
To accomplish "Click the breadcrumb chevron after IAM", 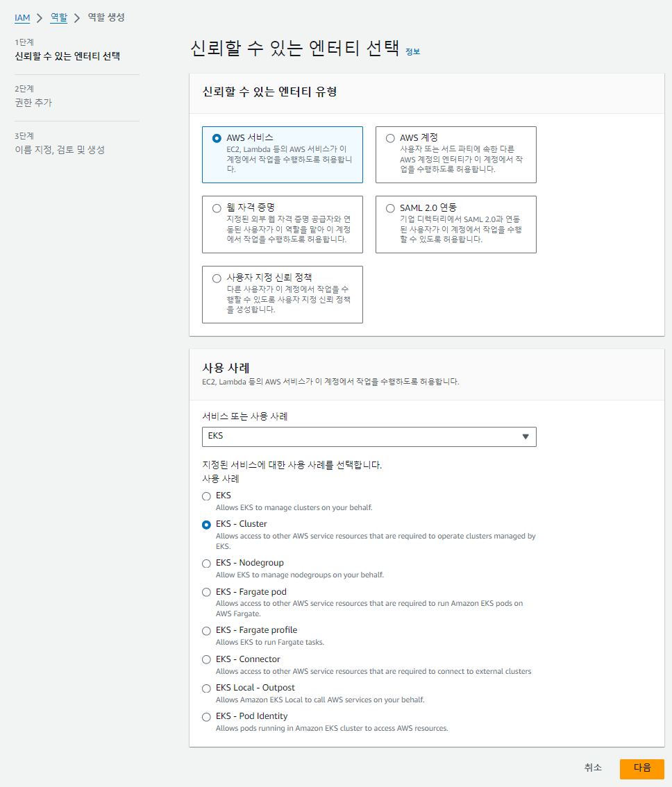I will click(x=40, y=18).
